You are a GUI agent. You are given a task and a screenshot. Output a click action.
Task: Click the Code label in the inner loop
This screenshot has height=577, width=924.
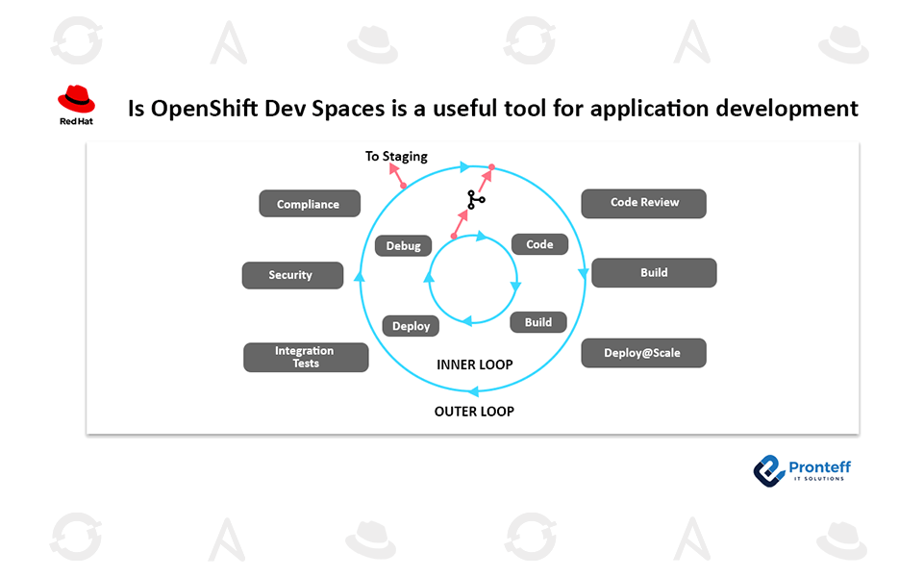point(538,244)
